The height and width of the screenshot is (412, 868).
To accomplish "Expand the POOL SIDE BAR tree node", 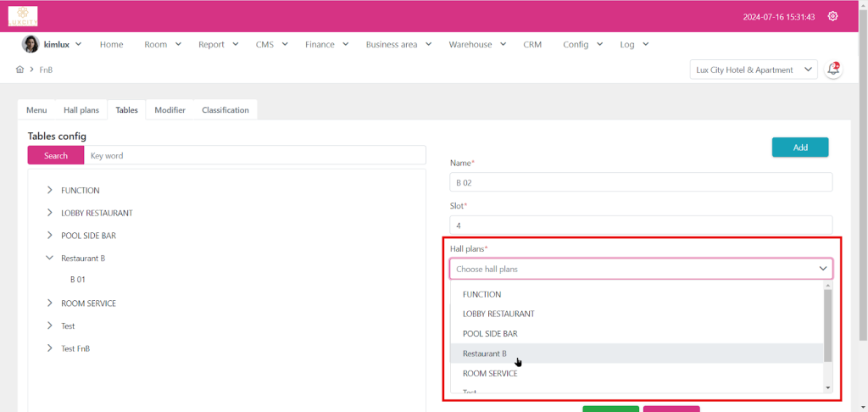I will (x=49, y=236).
